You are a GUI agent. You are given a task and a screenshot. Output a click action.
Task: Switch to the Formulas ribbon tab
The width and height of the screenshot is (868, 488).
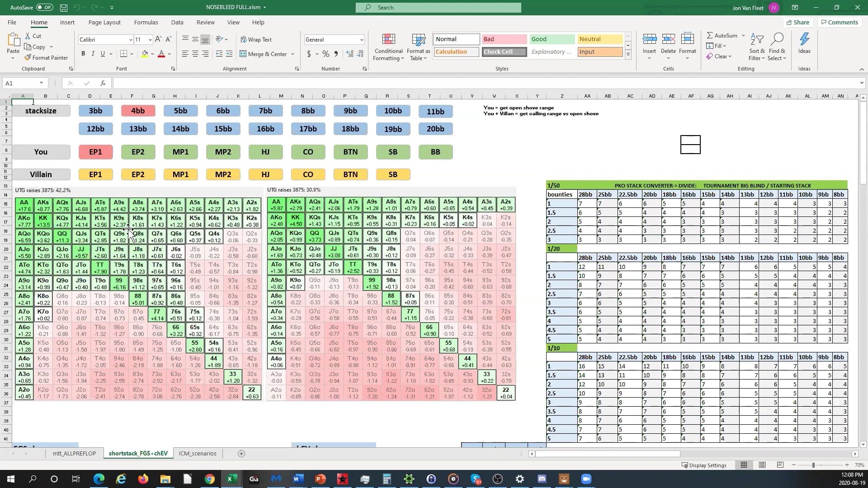146,22
